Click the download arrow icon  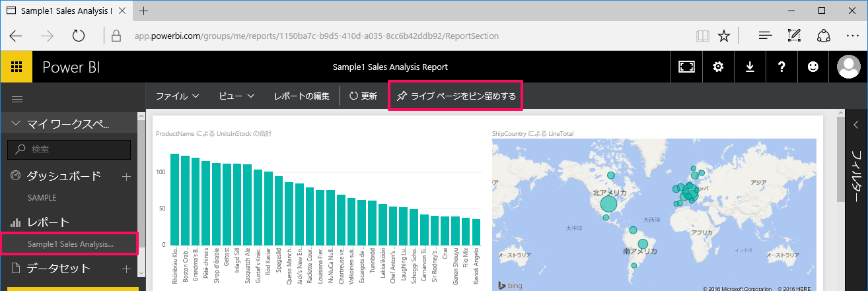[750, 67]
